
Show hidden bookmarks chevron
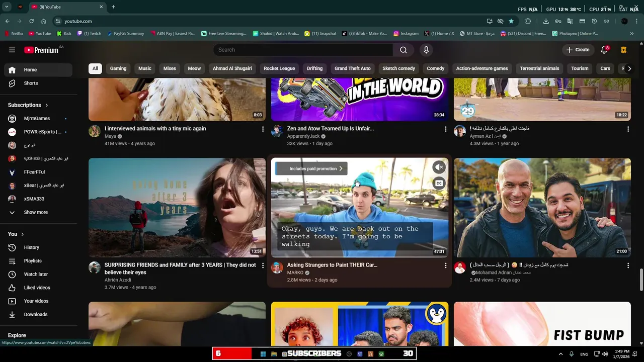tap(632, 34)
